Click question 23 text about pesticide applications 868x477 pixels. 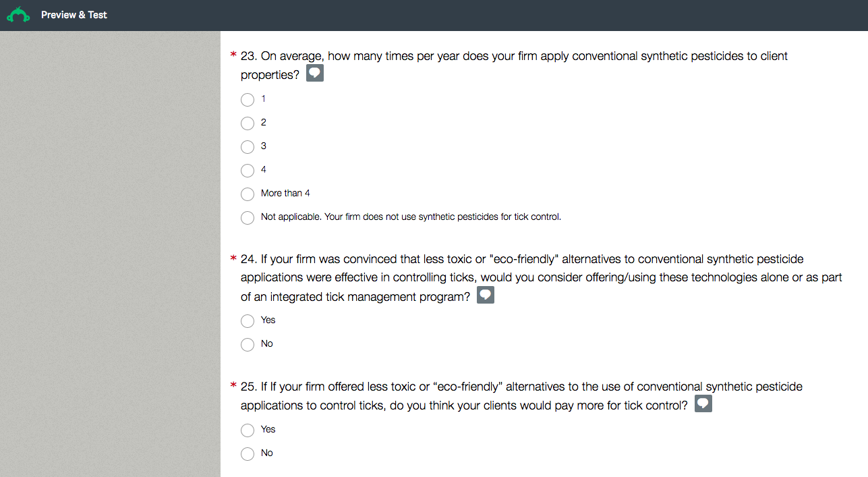point(514,57)
